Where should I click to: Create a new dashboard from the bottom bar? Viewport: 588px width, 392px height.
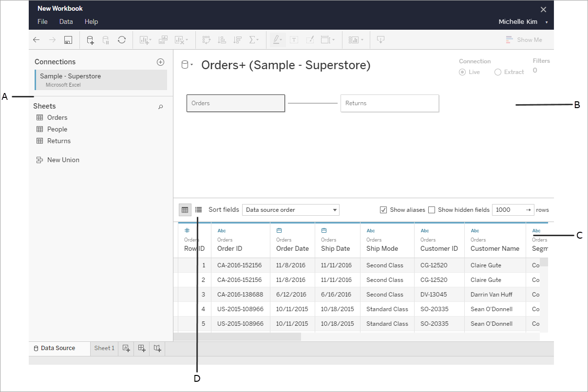141,348
